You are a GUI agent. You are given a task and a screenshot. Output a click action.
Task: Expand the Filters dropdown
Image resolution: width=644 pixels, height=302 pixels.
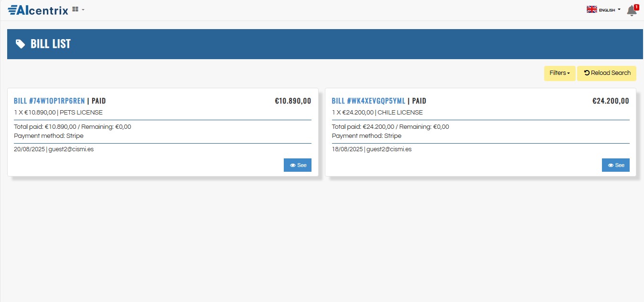click(559, 73)
